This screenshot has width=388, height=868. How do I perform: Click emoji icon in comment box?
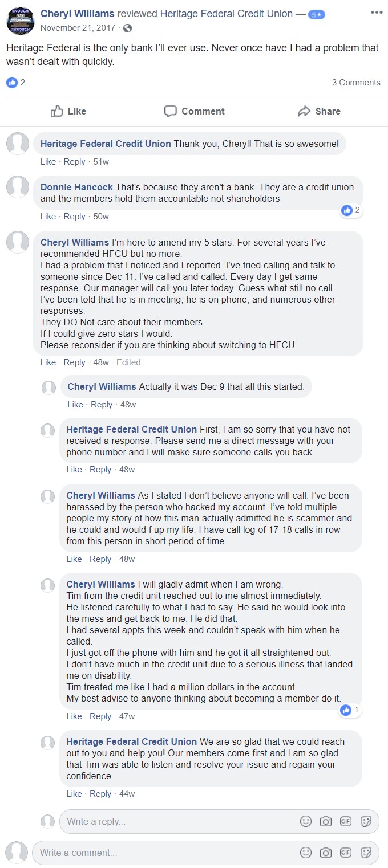306,853
